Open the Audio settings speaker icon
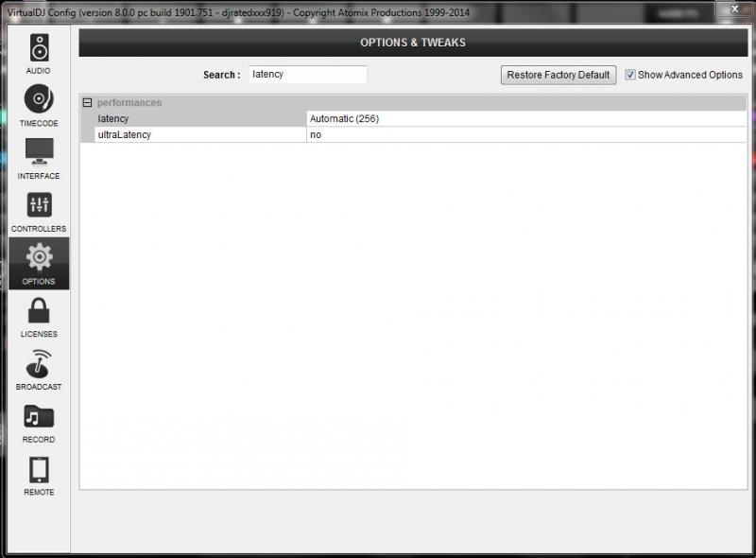 point(39,47)
